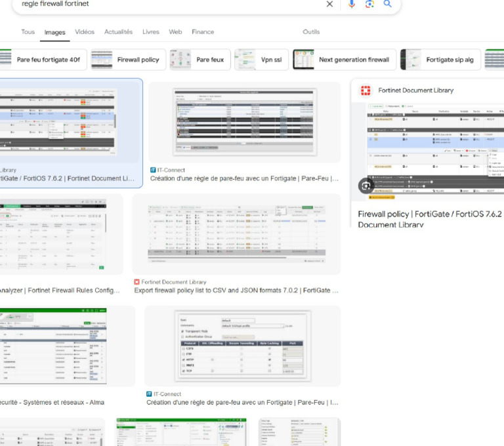Screen dimensions: 504x446
Task: Click Fortinet Document Library source above Export result
Action: (173, 282)
